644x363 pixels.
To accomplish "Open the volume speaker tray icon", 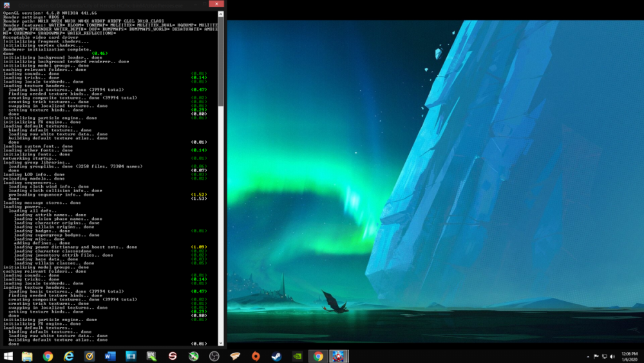I will 612,357.
